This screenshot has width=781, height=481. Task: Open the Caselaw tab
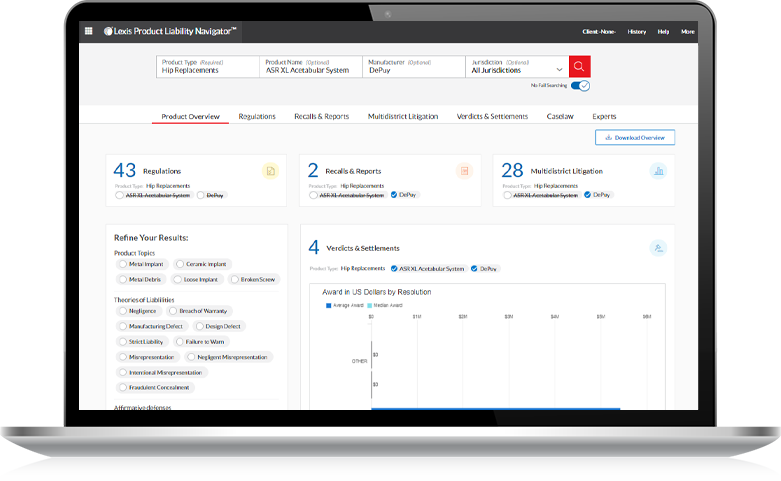coord(560,117)
